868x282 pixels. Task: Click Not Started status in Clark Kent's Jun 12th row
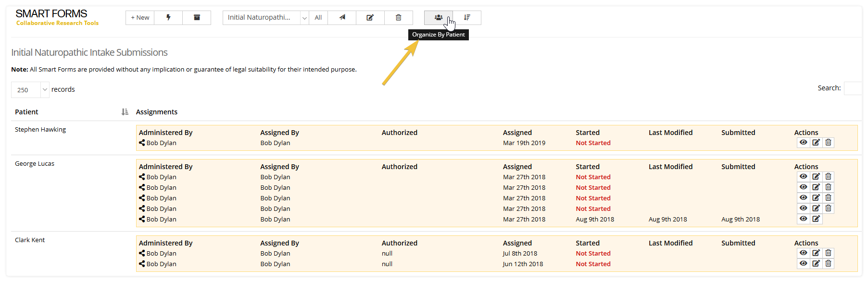593,264
